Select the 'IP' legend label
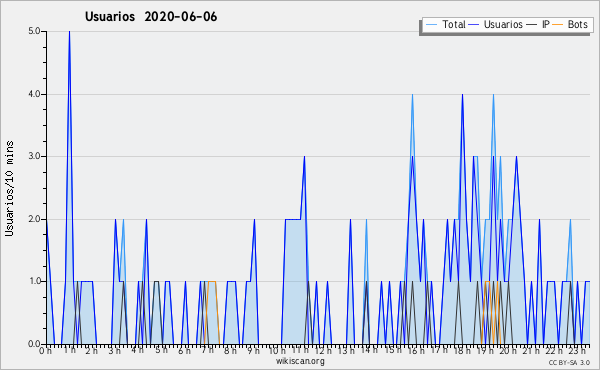This screenshot has width=600, height=370. pyautogui.click(x=546, y=24)
